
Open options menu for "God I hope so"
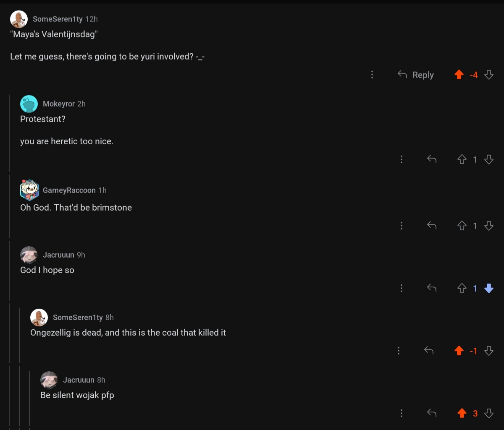[402, 288]
